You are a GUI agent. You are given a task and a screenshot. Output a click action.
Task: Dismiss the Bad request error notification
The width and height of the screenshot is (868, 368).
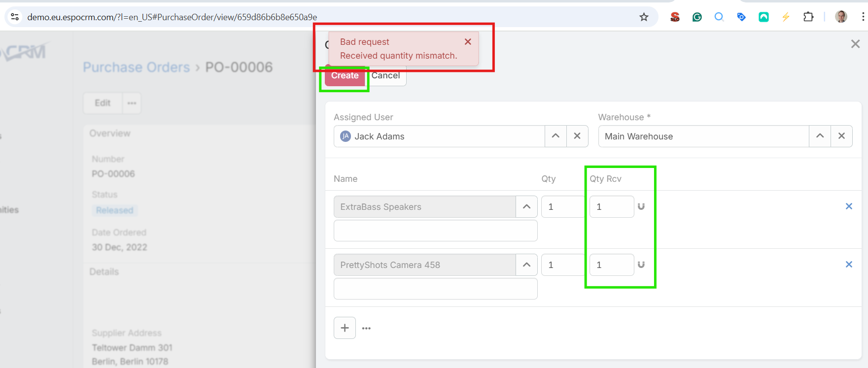pyautogui.click(x=468, y=42)
